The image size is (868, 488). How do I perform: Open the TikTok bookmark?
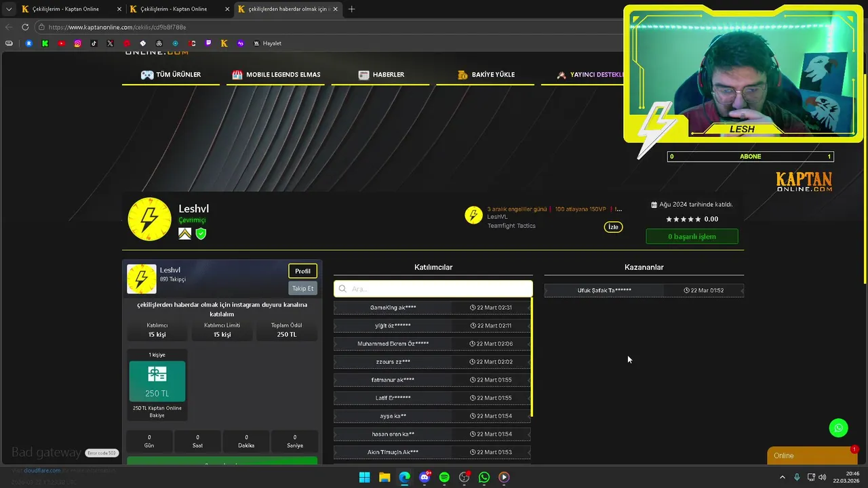click(94, 43)
